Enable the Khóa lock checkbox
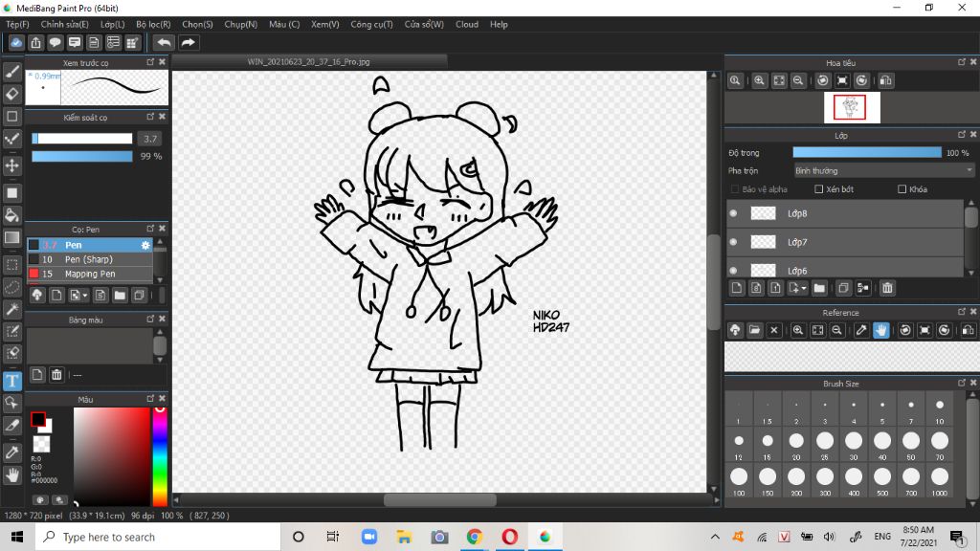Image resolution: width=980 pixels, height=551 pixels. 902,188
